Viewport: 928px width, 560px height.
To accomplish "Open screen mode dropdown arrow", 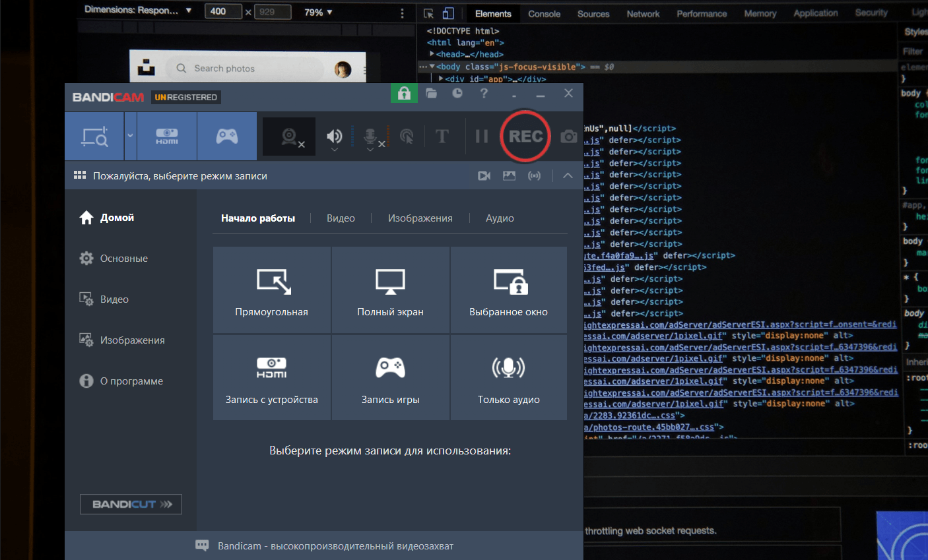I will click(130, 137).
